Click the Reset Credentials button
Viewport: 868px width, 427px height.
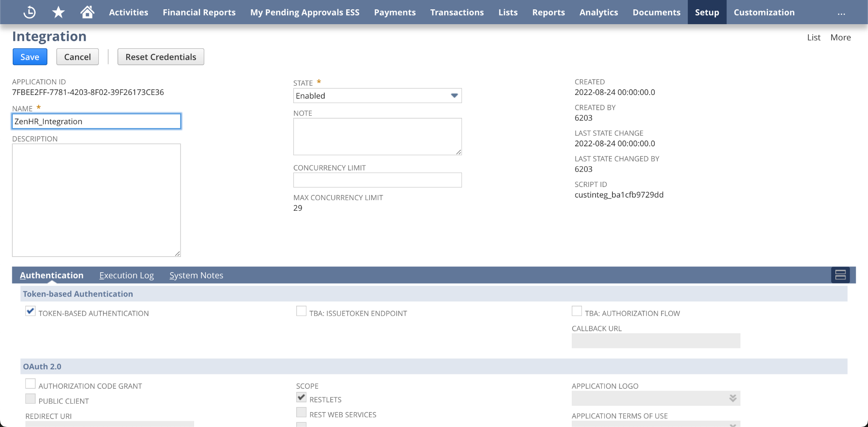[160, 56]
